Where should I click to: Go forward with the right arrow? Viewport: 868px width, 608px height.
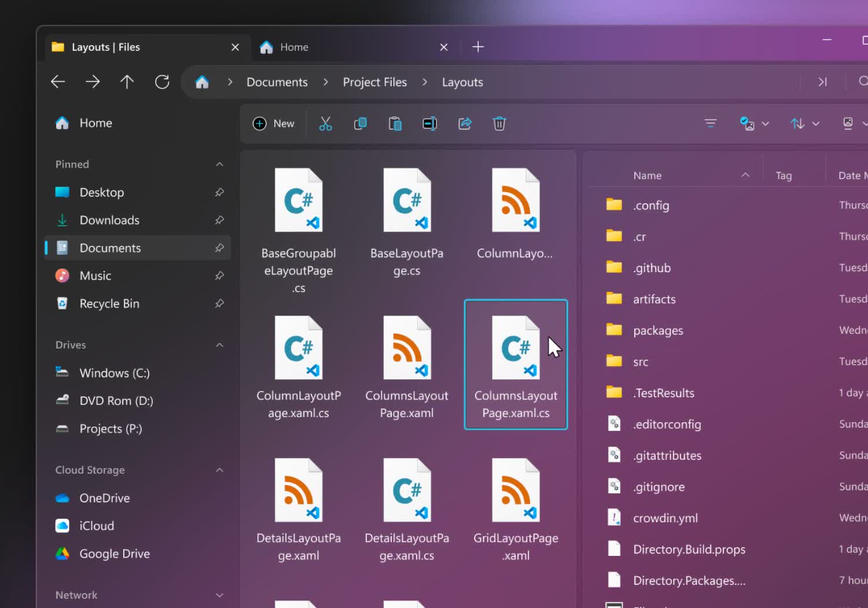93,82
